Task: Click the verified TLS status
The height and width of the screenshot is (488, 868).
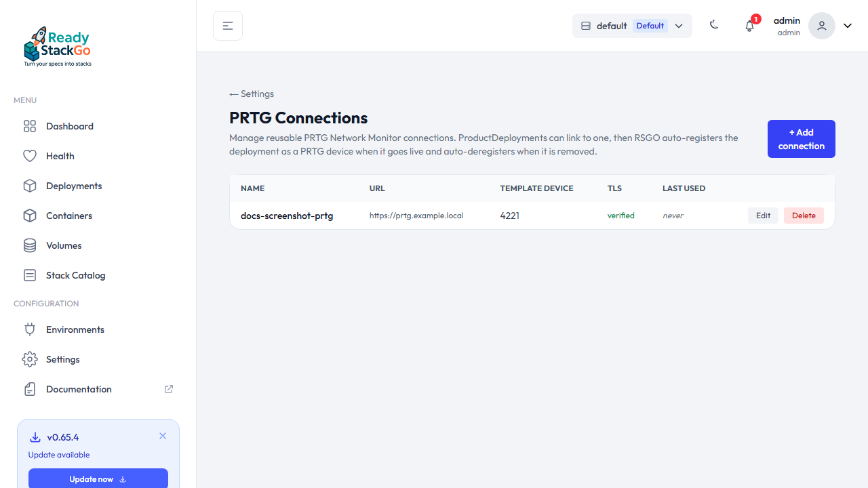Action: (x=621, y=216)
